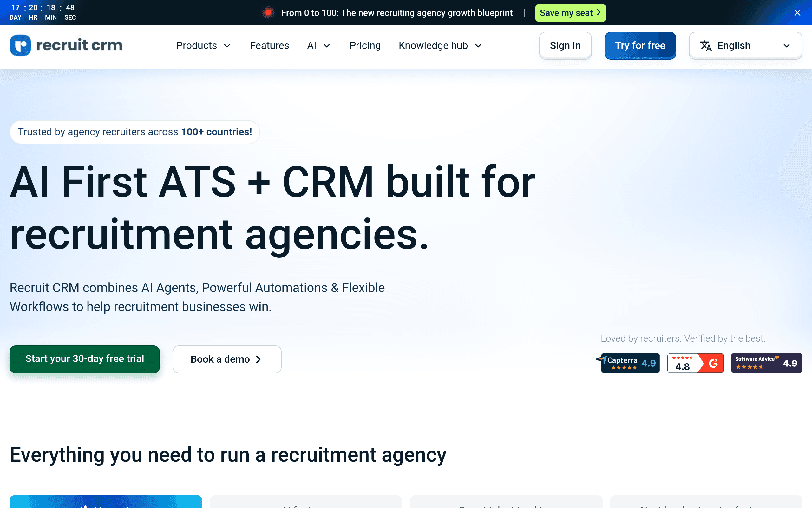This screenshot has height=508, width=812.
Task: Click the Book a demo button
Action: [227, 359]
